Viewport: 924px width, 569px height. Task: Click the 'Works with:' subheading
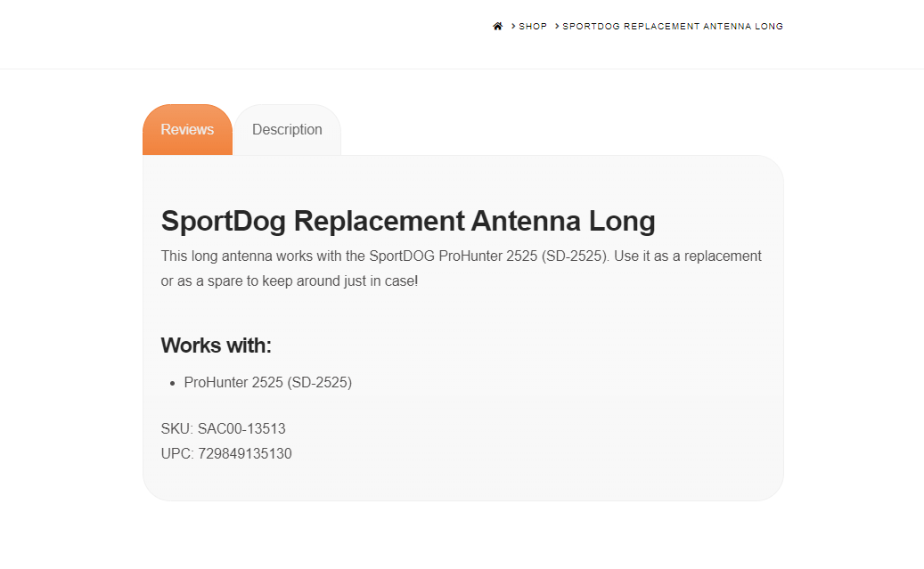pyautogui.click(x=217, y=345)
